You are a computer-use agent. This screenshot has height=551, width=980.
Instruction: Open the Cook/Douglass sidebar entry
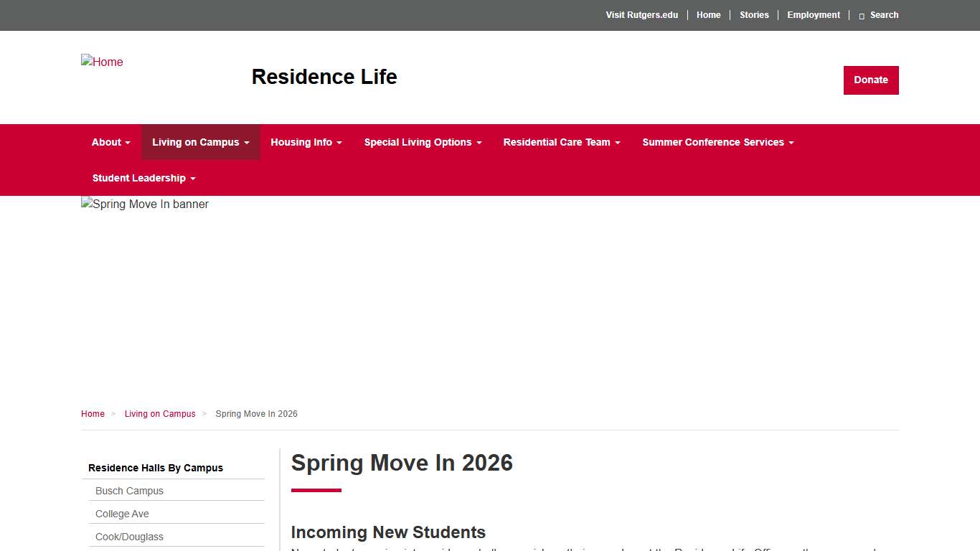(x=129, y=536)
